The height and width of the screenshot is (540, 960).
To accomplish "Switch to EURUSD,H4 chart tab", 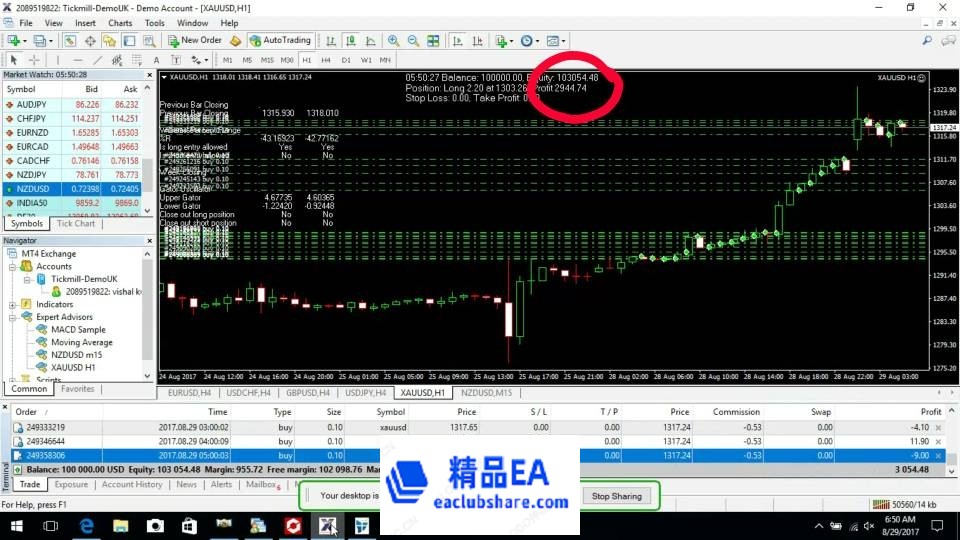I will pyautogui.click(x=189, y=392).
